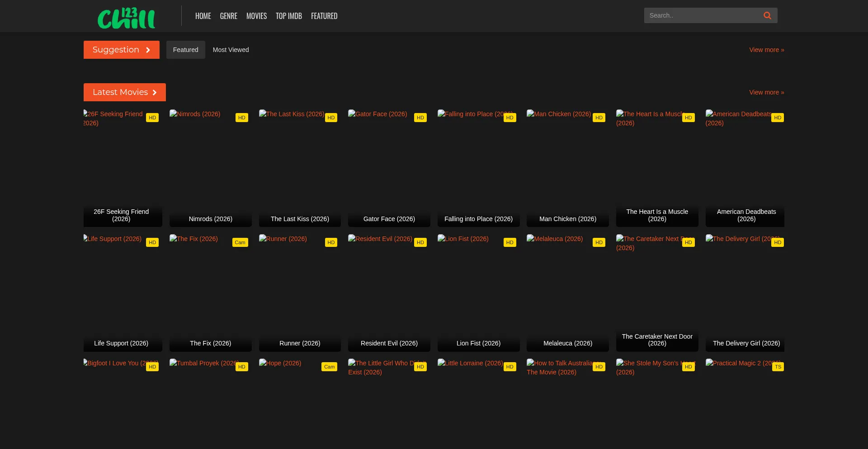
Task: Click the Cam badge on Hope
Action: 330,367
